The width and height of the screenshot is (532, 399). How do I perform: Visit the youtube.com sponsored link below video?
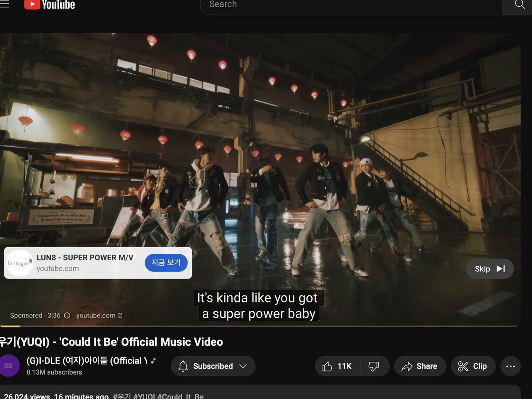tap(99, 315)
